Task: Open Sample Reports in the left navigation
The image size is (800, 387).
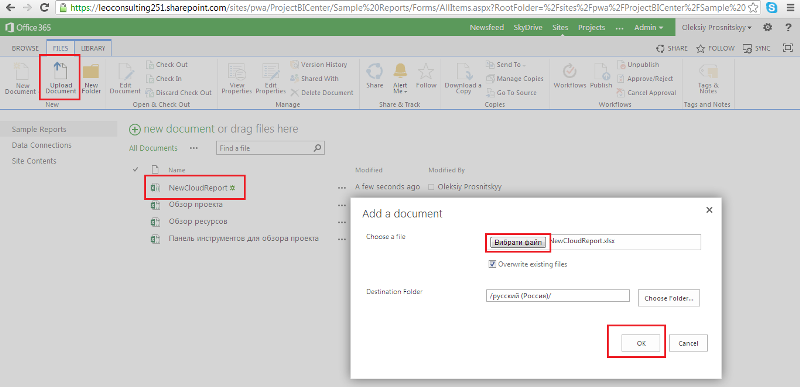Action: click(x=39, y=130)
